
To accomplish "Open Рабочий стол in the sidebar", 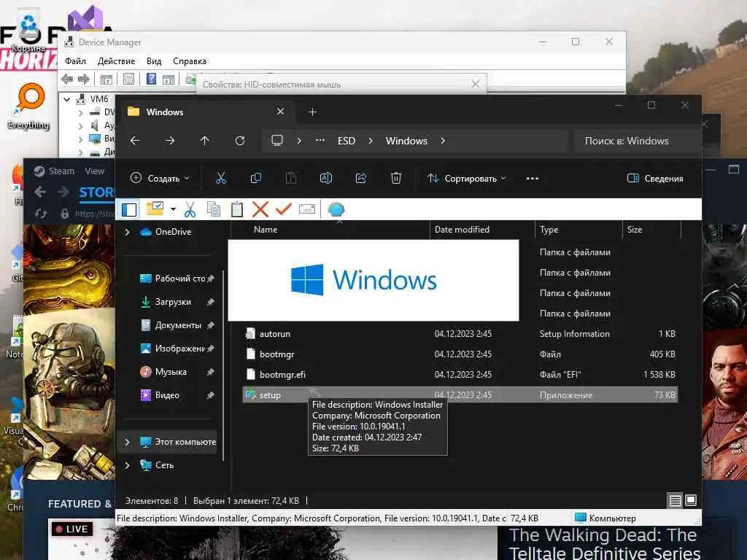I will click(177, 279).
